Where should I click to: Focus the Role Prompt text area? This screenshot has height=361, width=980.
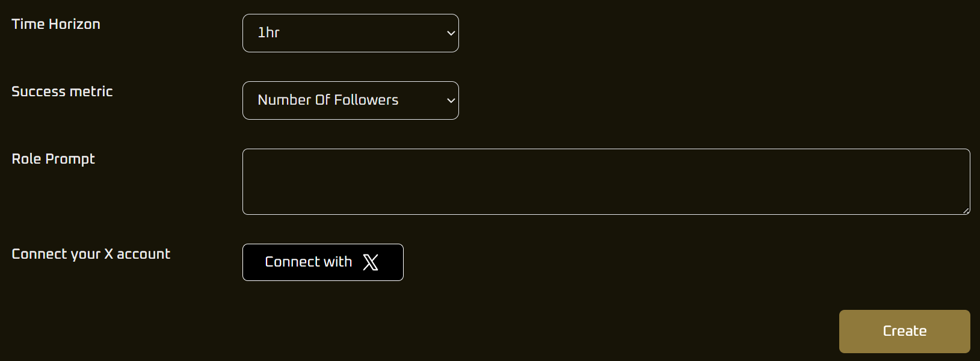pyautogui.click(x=606, y=182)
